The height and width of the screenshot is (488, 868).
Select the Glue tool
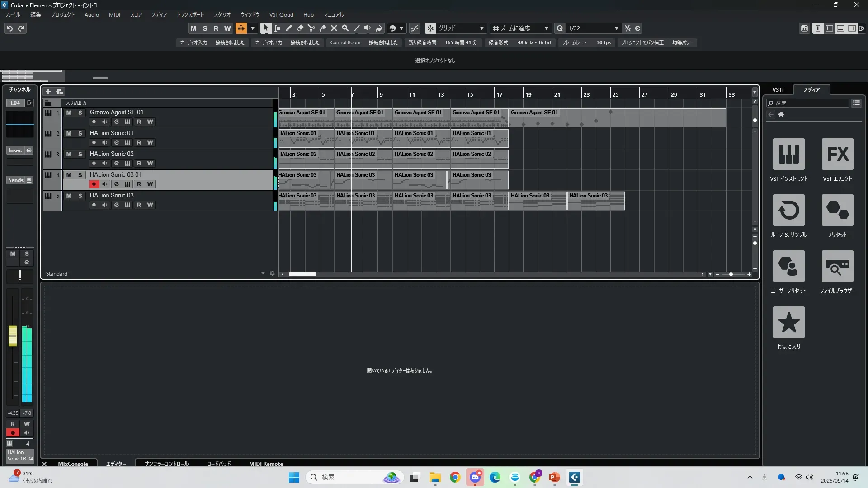(323, 28)
